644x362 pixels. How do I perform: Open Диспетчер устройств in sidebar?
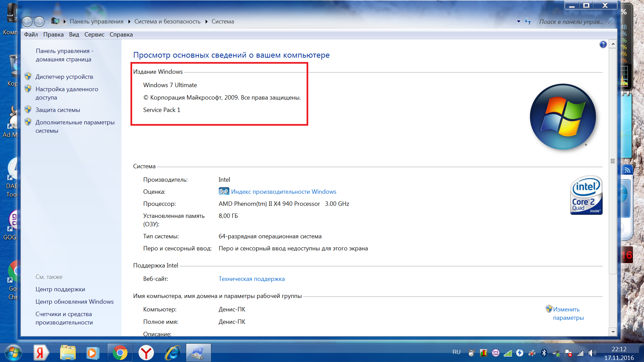pyautogui.click(x=64, y=77)
